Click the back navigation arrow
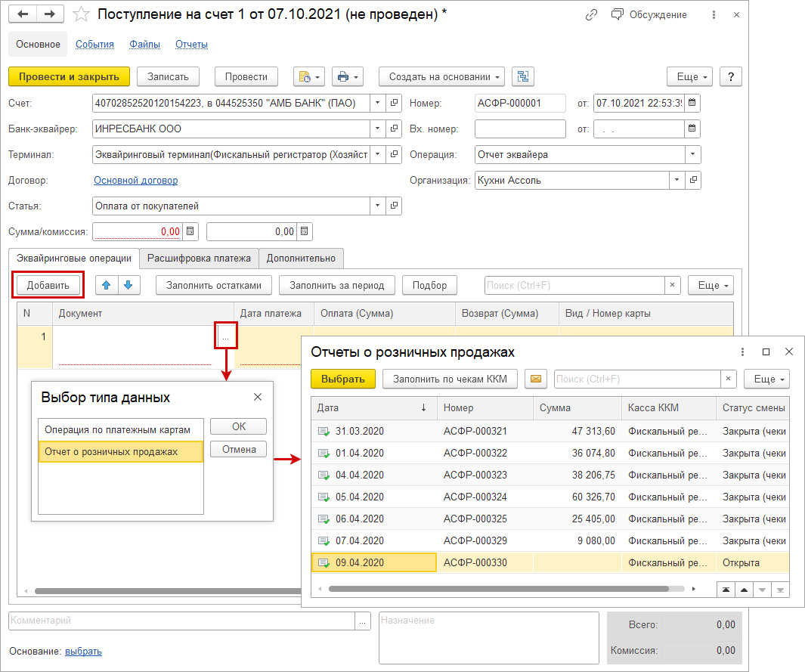The image size is (805, 672). tap(24, 15)
